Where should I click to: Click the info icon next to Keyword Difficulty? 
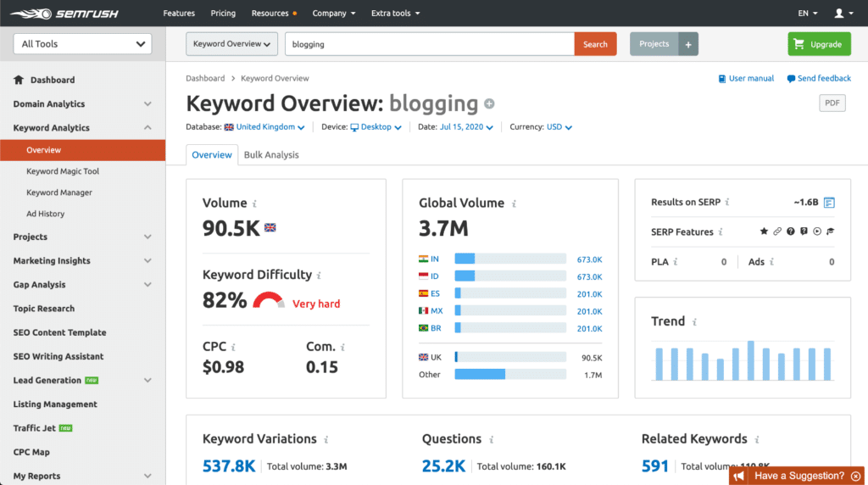319,276
